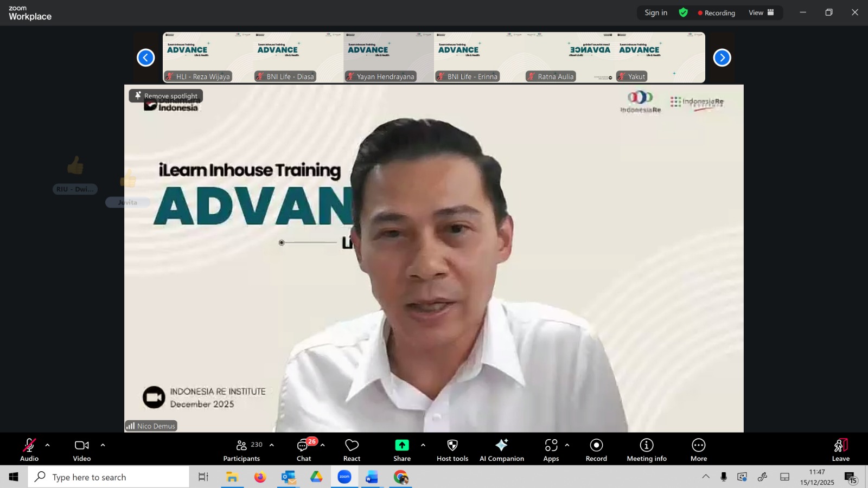Viewport: 868px width, 488px height.
Task: Open the Chat panel
Action: click(x=304, y=450)
